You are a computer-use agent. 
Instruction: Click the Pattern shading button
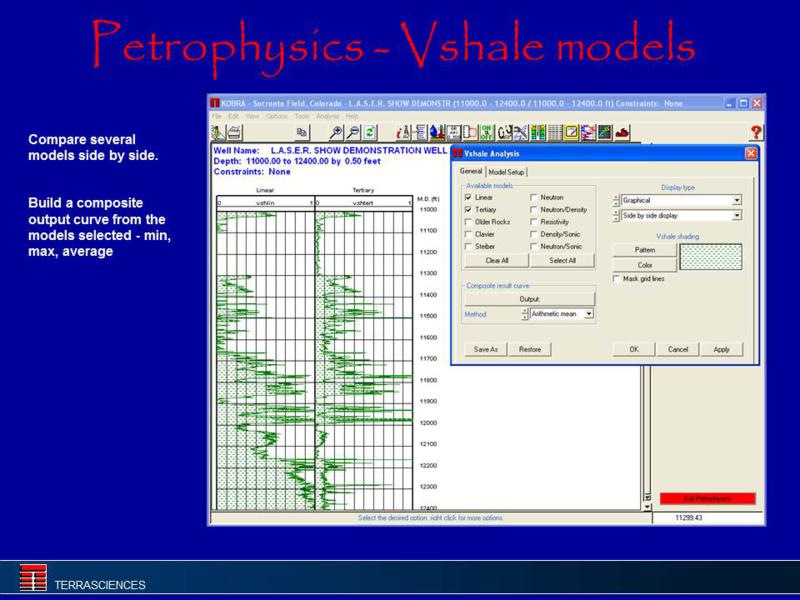(x=644, y=250)
